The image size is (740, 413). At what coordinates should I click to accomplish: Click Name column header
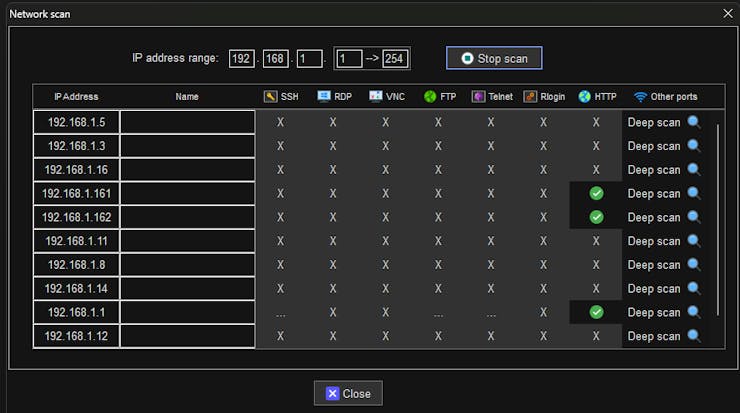[x=187, y=97]
